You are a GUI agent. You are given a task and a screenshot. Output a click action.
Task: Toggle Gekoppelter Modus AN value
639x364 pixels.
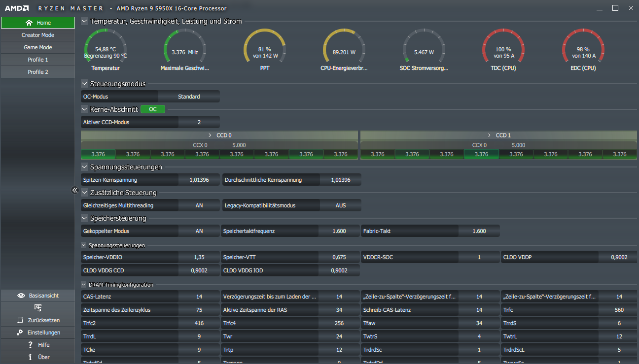[x=199, y=231]
